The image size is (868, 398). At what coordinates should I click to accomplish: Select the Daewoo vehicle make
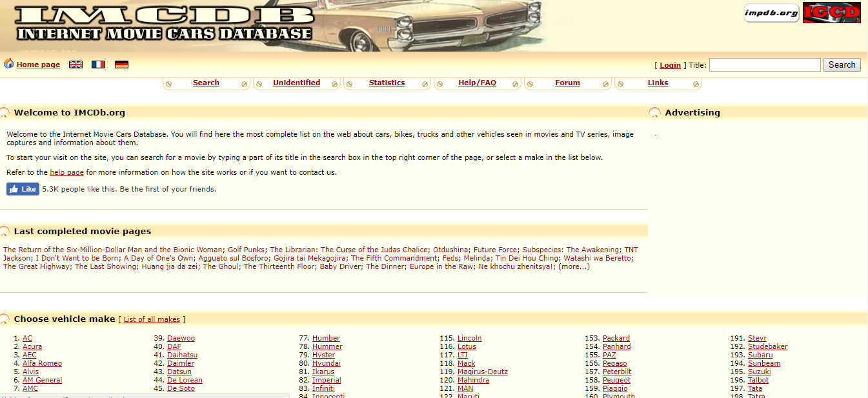coord(181,338)
